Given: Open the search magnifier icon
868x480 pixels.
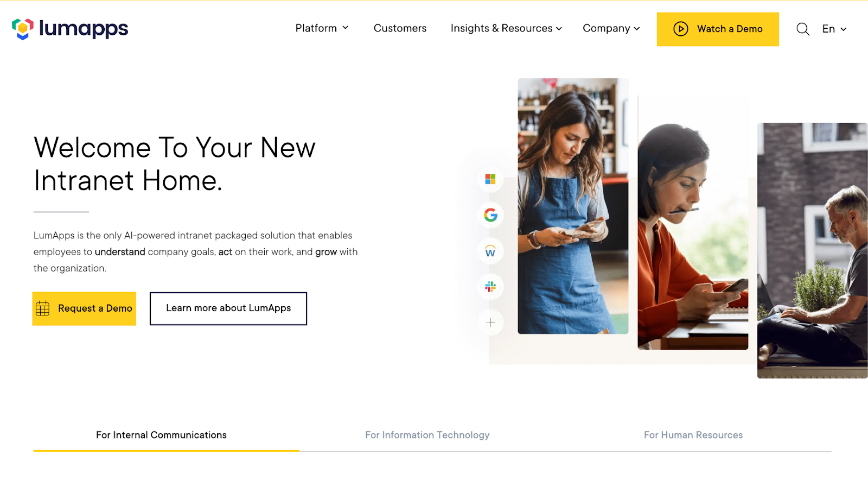Looking at the screenshot, I should tap(803, 29).
